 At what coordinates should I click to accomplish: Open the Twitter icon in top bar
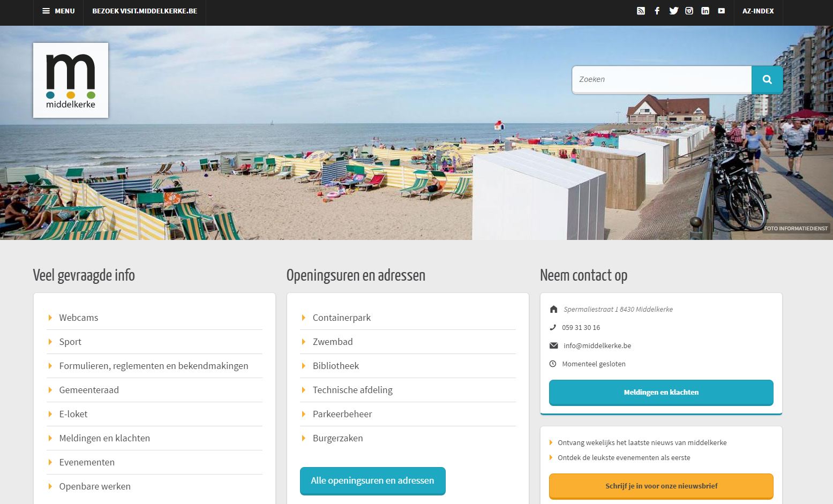673,11
